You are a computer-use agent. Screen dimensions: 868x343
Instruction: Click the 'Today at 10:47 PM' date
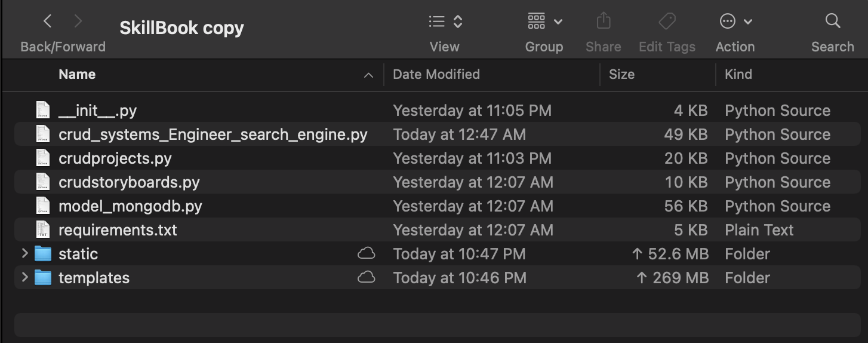pyautogui.click(x=459, y=254)
